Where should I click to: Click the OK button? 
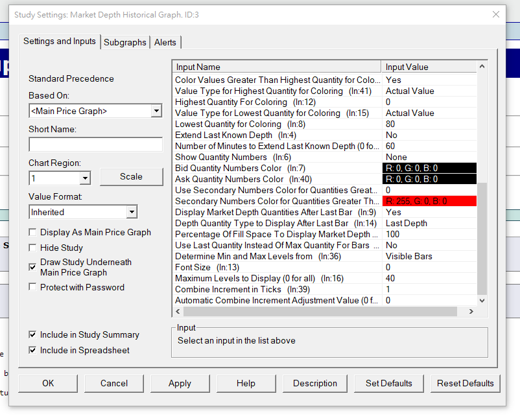tap(48, 384)
